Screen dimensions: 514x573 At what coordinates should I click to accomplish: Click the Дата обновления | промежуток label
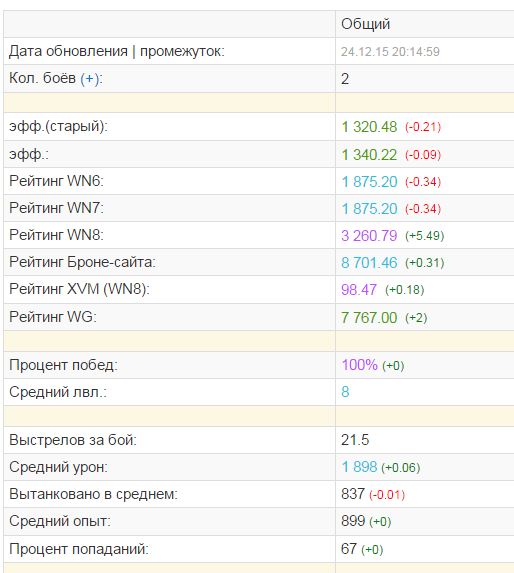click(x=117, y=51)
